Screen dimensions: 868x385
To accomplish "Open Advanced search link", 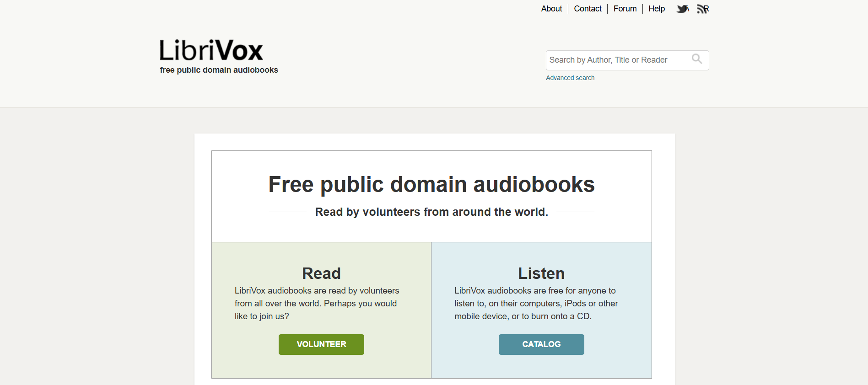I will point(570,78).
